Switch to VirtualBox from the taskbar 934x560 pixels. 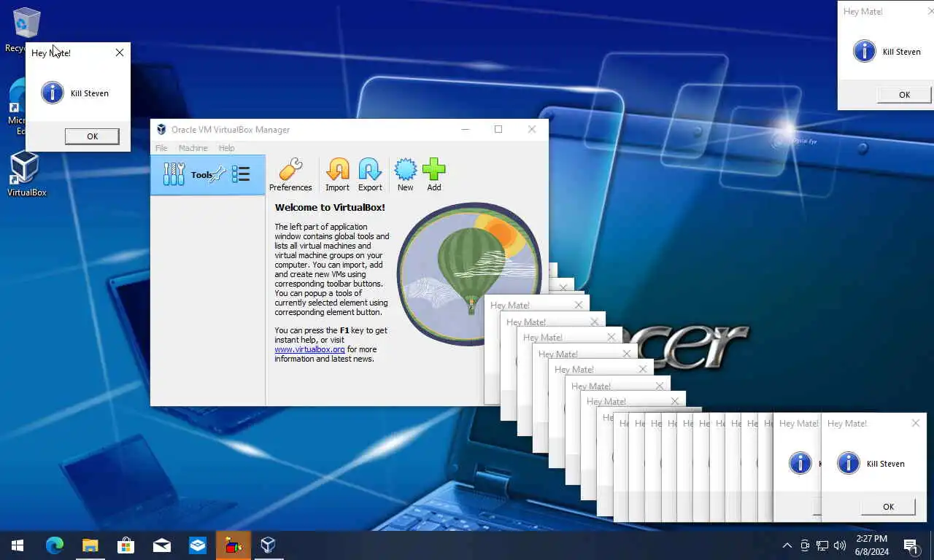[268, 545]
